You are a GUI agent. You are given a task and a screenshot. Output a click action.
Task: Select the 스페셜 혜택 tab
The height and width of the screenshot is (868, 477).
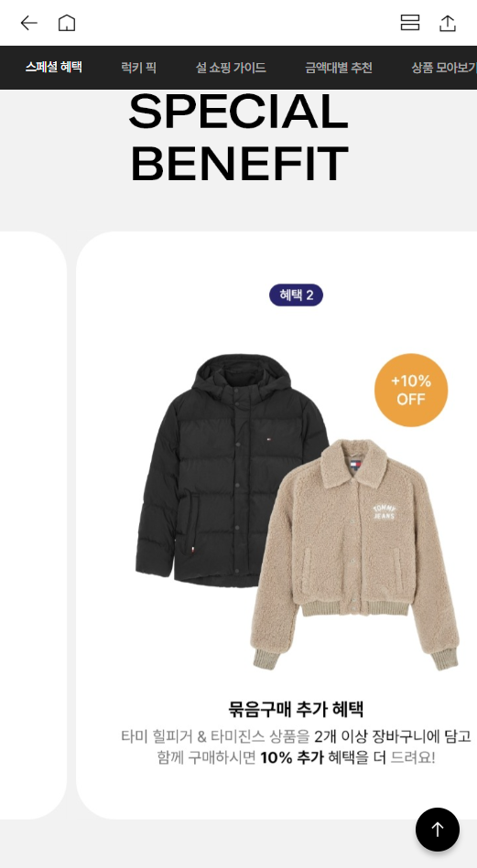(x=54, y=68)
